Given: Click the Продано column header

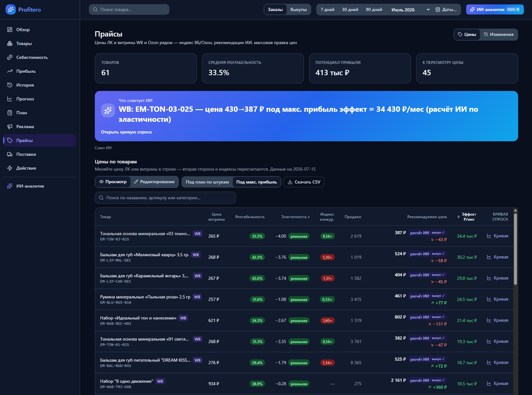Looking at the screenshot, I should (353, 217).
